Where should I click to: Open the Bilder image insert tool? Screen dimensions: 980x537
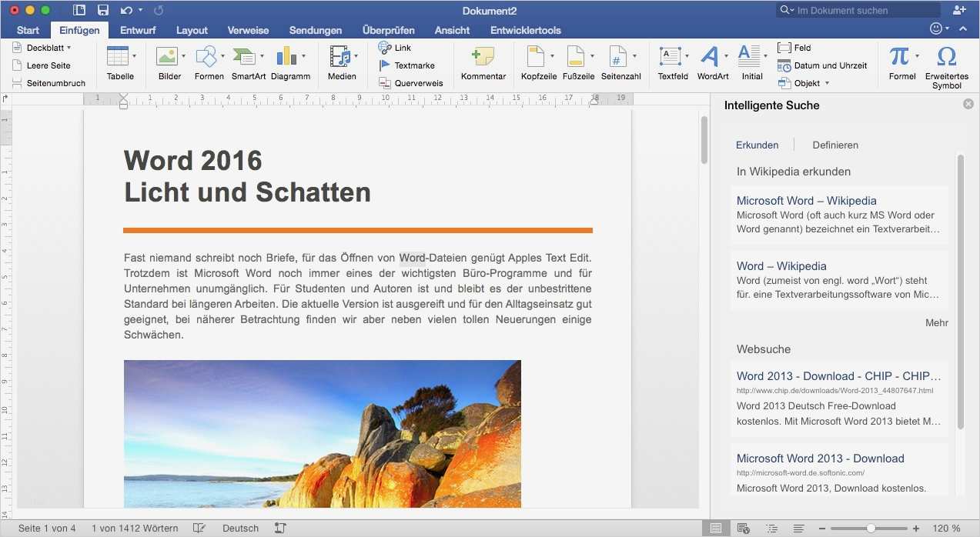[x=168, y=62]
